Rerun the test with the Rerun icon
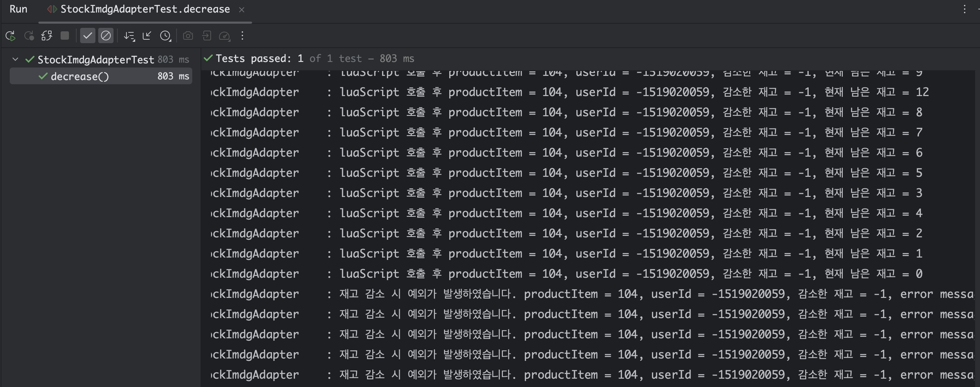 pyautogui.click(x=10, y=36)
